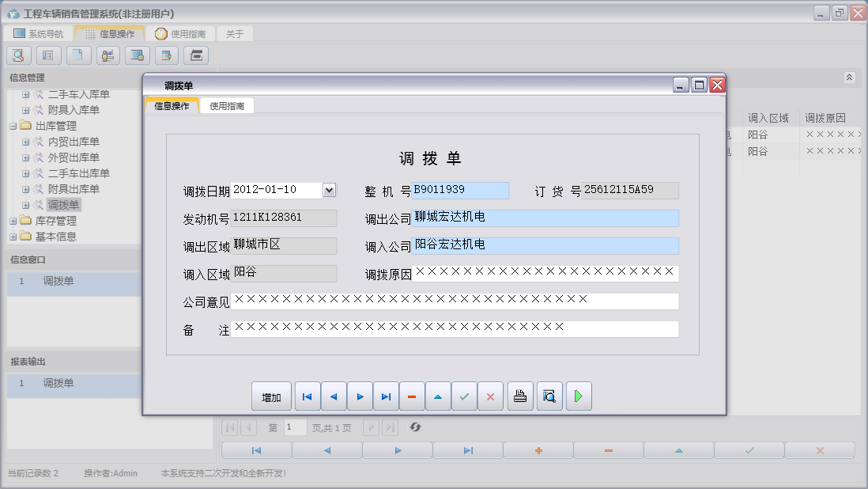Confirm changes with green checkmark icon
868x489 pixels.
(x=464, y=396)
